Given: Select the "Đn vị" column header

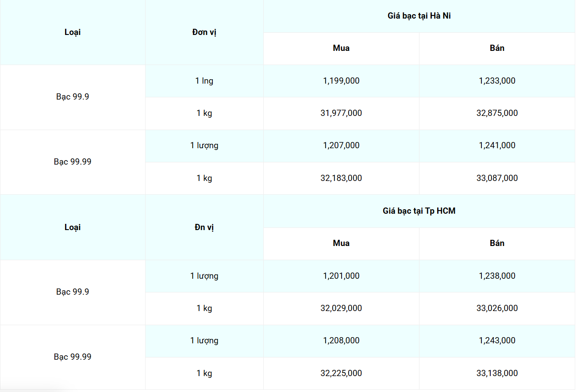Looking at the screenshot, I should [204, 227].
